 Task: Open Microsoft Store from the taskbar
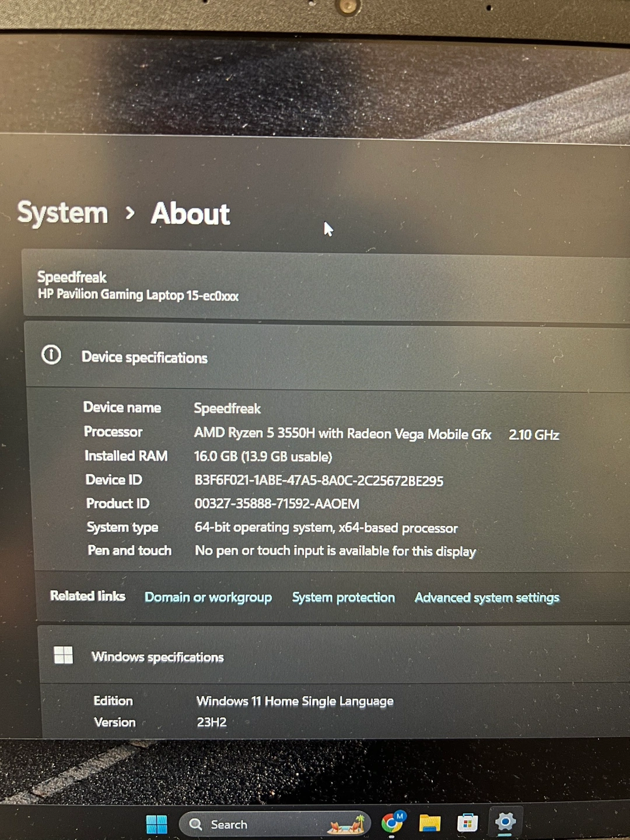pyautogui.click(x=467, y=823)
